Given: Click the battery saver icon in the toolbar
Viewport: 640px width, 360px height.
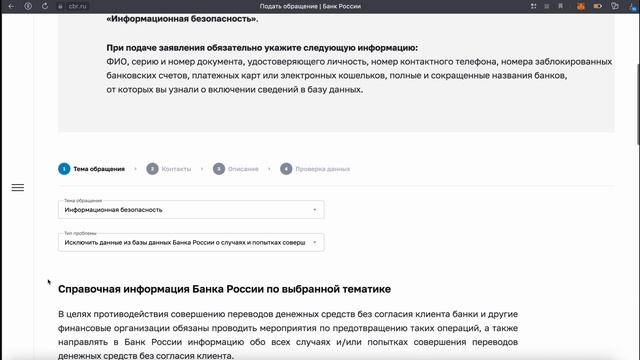Looking at the screenshot, I should 598,6.
